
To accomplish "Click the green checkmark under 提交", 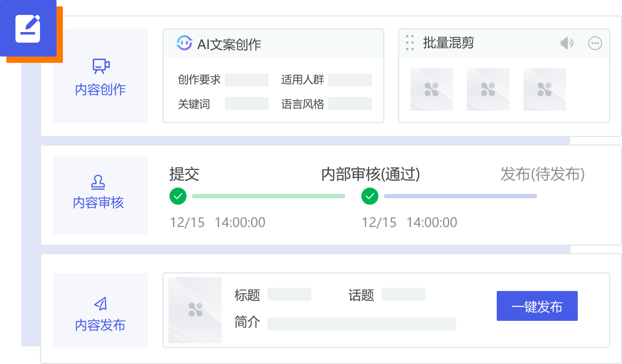I will 178,196.
